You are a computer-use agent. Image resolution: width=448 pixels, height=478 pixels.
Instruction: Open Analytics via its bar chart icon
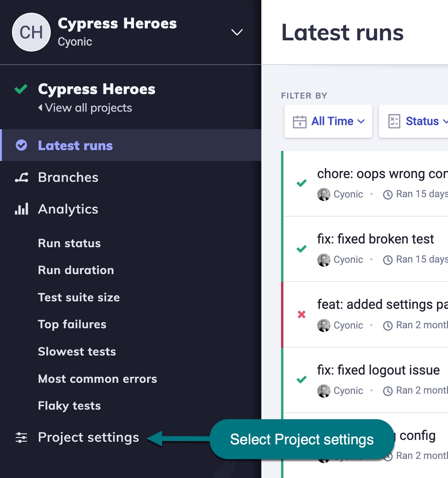pyautogui.click(x=21, y=209)
